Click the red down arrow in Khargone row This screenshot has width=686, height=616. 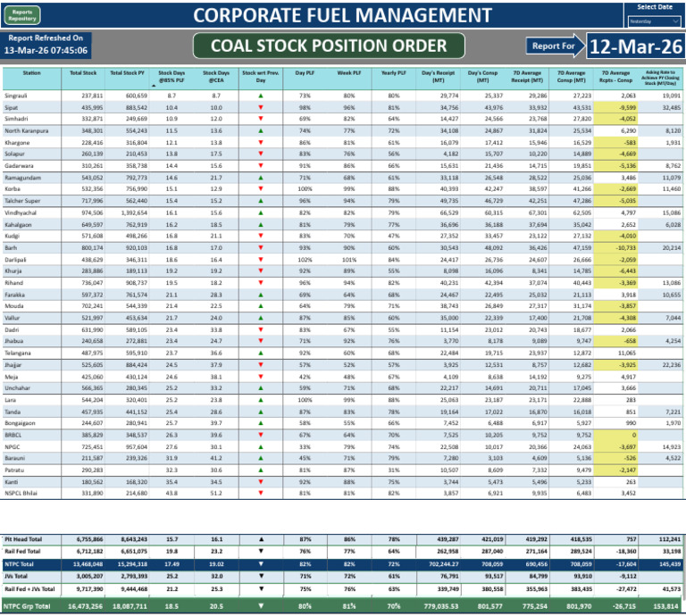click(x=261, y=142)
